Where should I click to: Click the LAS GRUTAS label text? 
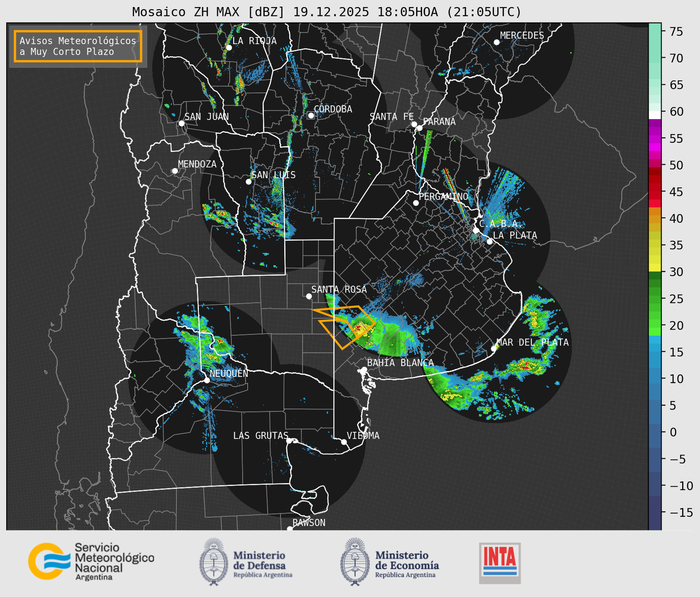click(261, 436)
